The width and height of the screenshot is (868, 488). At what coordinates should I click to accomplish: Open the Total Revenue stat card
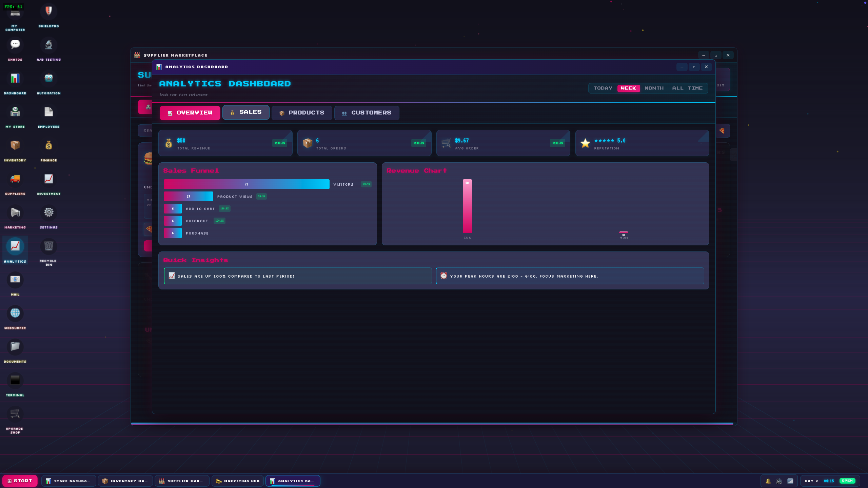(225, 143)
